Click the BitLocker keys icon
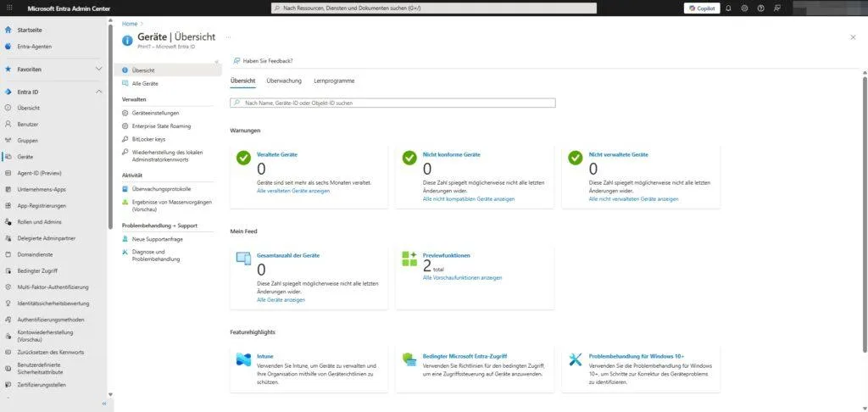This screenshot has height=412, width=868. 125,139
